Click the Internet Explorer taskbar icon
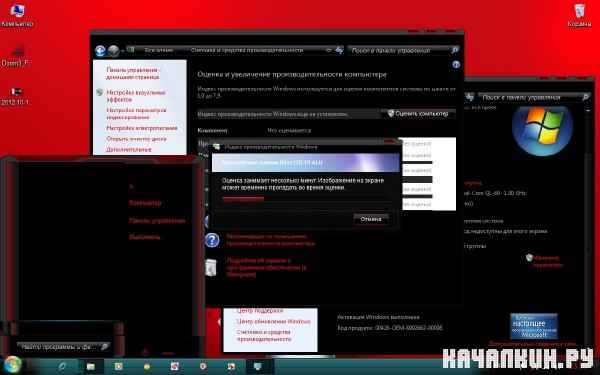 (x=62, y=366)
